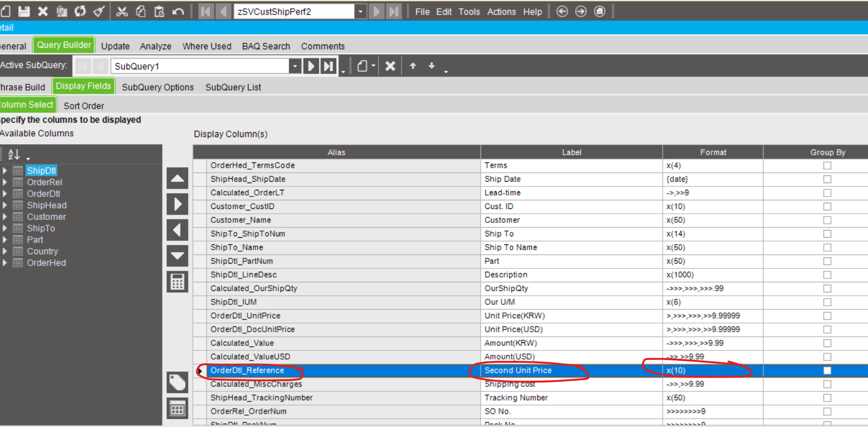Screen dimensions: 868x427
Task: Click the New document icon in top toolbar
Action: pos(5,11)
